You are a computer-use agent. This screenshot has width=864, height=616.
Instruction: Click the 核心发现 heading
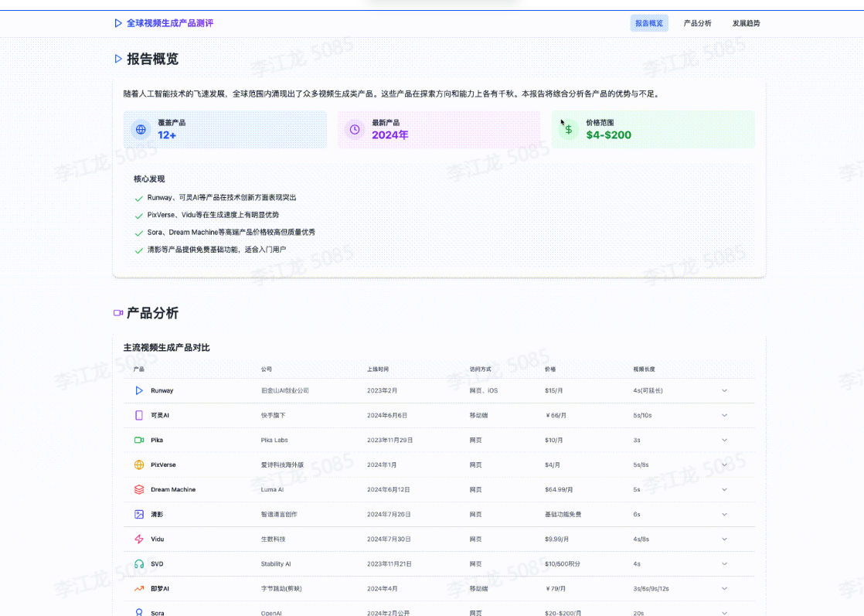(149, 179)
